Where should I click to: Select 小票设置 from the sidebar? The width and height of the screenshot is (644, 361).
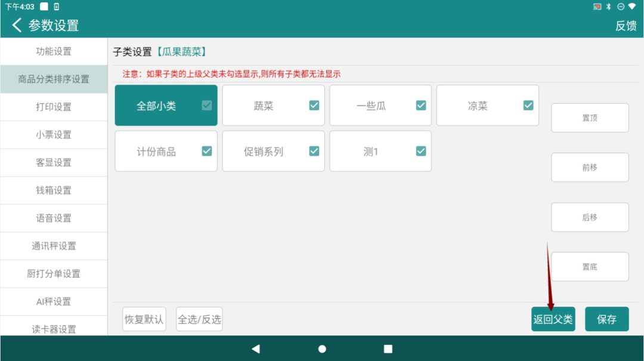54,135
